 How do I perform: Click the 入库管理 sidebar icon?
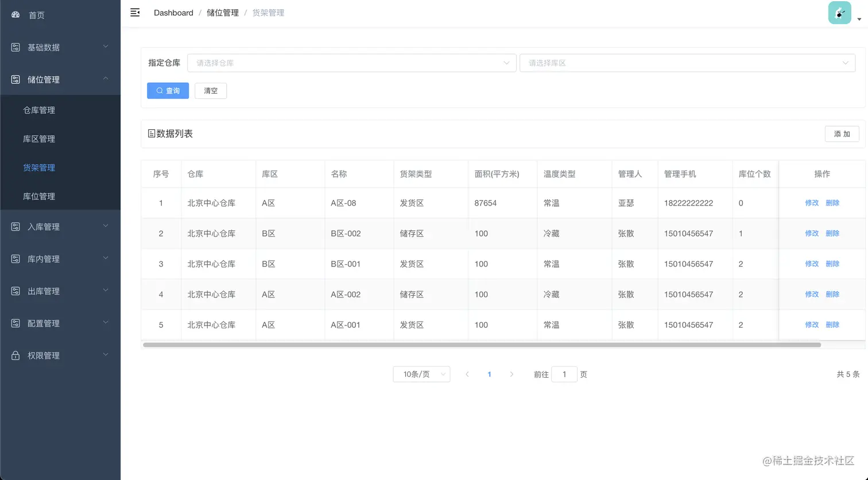(x=15, y=227)
